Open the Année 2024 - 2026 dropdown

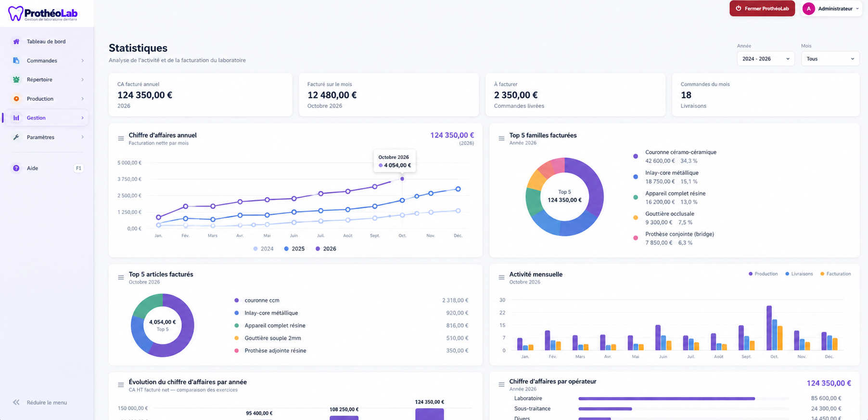[766, 59]
